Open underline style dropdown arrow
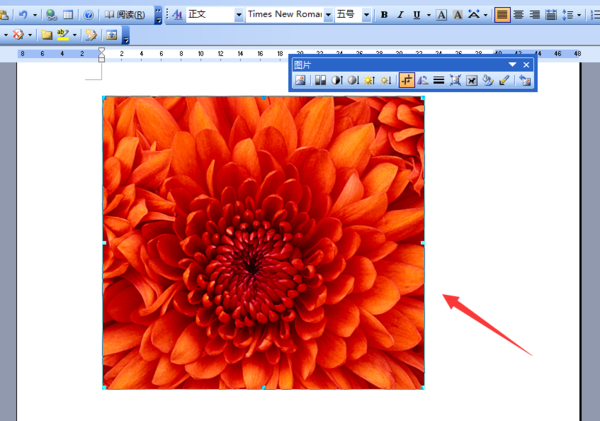This screenshot has width=600, height=421. click(429, 15)
